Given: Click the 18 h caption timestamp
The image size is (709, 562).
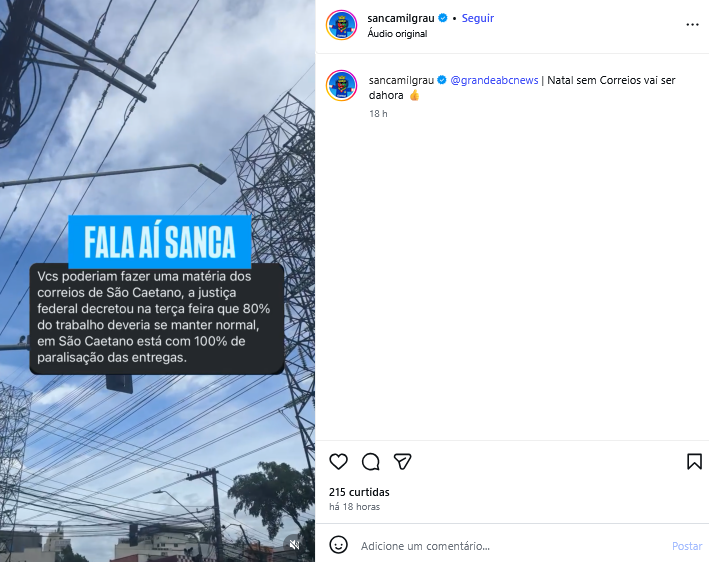Looking at the screenshot, I should point(378,113).
